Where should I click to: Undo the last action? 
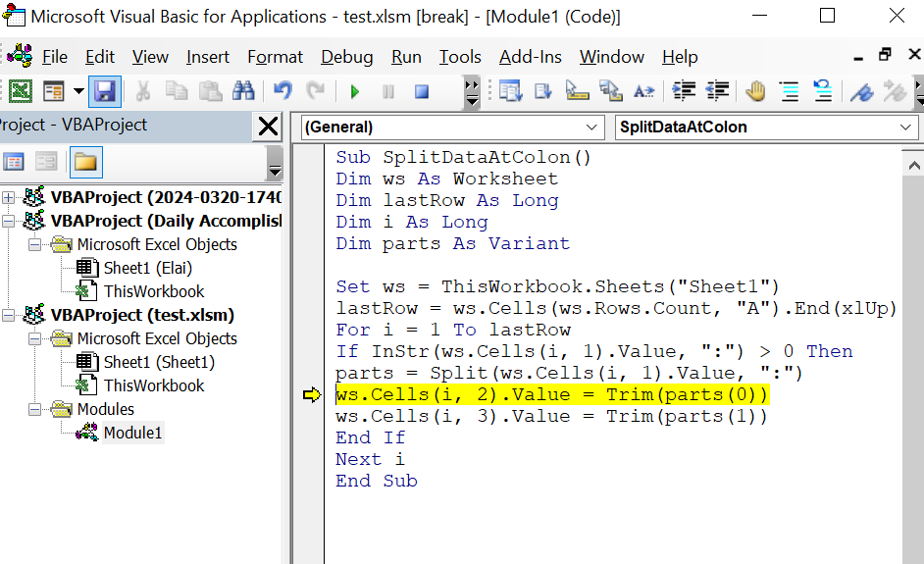click(282, 91)
